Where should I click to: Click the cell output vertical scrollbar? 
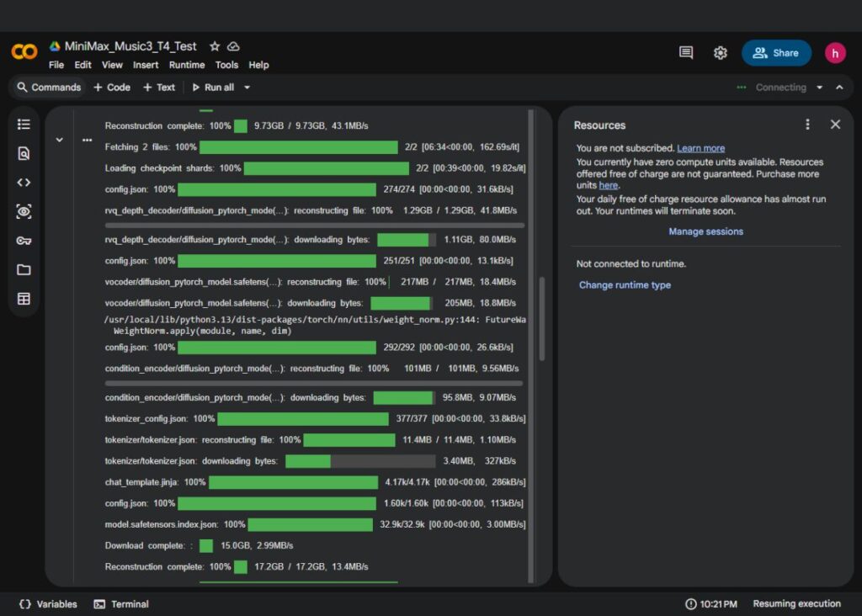click(531, 346)
